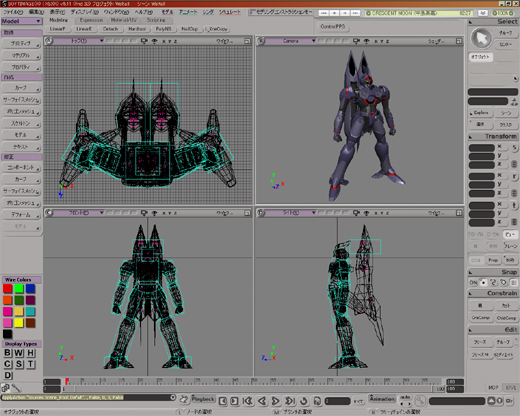Toggle Right viewport eye visibility

tap(366, 213)
